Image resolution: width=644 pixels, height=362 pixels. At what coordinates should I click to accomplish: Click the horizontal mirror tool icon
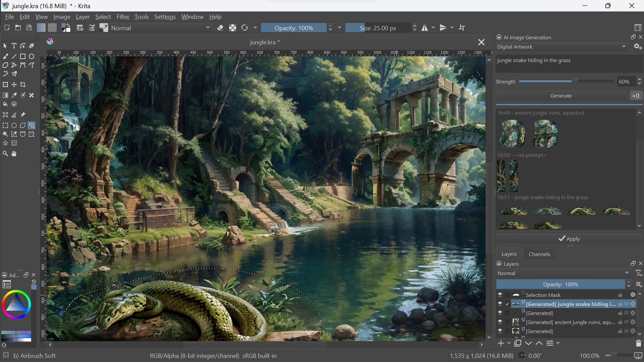(x=425, y=28)
